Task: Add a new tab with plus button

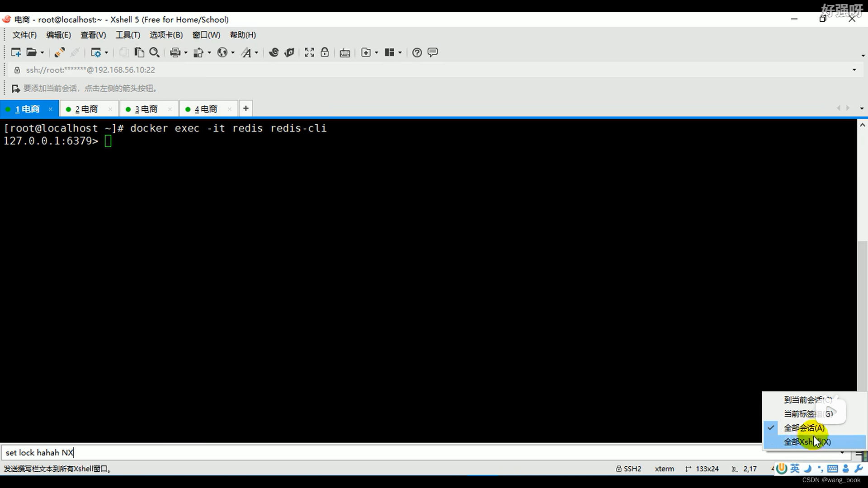Action: (x=246, y=108)
